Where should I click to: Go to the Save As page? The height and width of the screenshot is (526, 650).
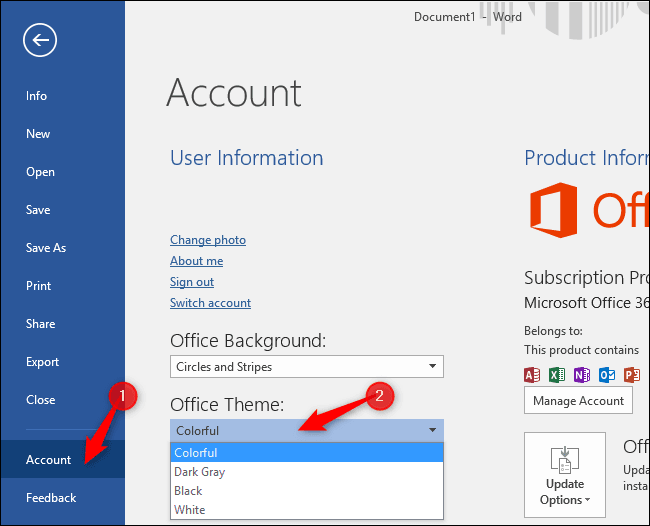(45, 248)
